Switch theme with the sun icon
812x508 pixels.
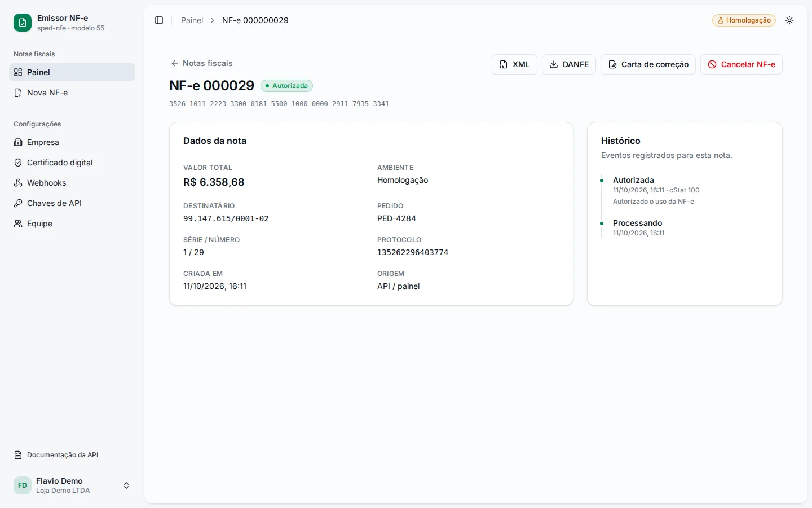point(789,20)
